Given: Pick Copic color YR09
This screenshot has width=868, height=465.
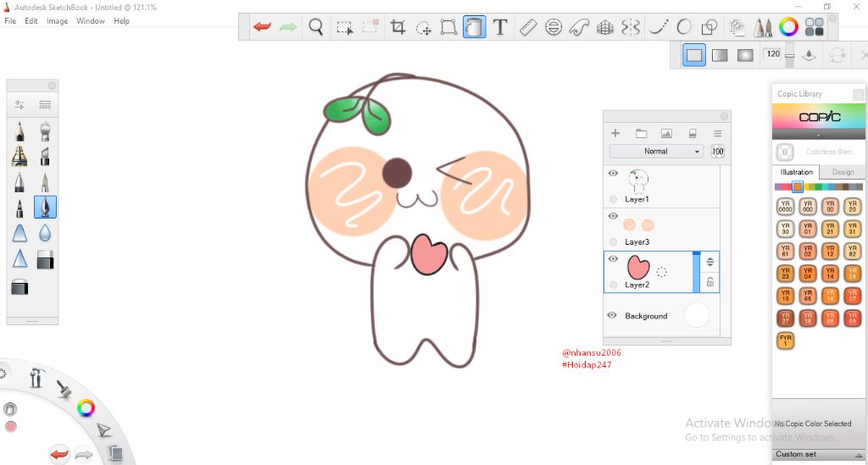Looking at the screenshot, I should coord(852,318).
